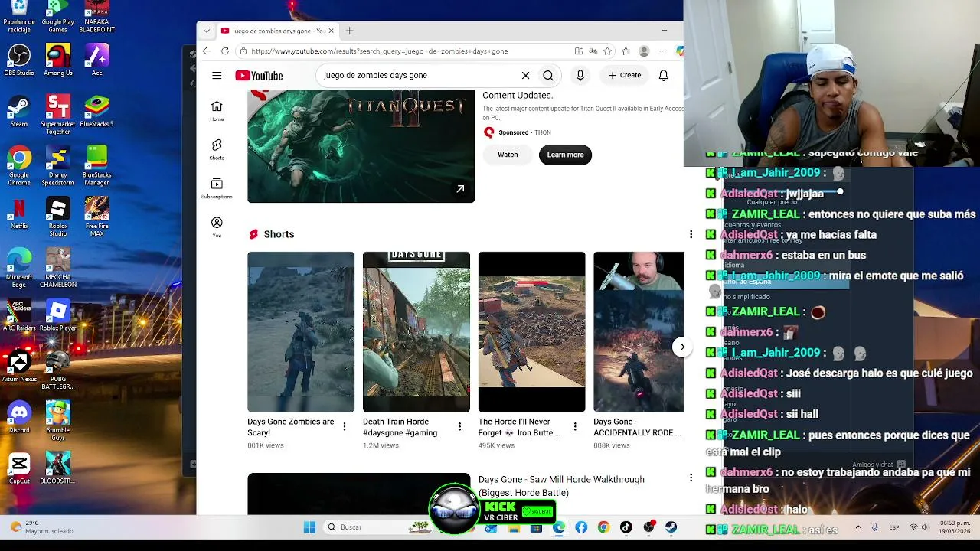
Task: Show next Shorts with the arrow
Action: tap(682, 347)
